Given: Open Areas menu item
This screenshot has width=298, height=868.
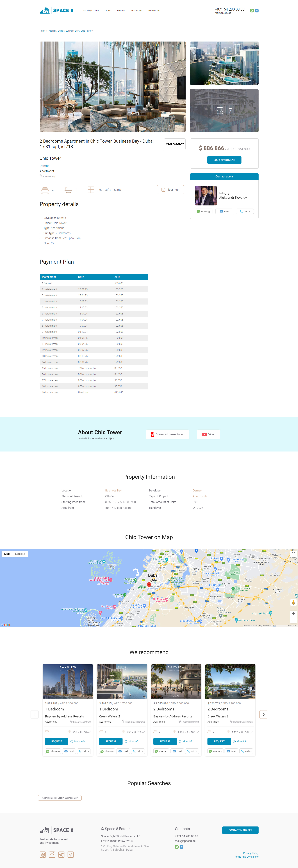Looking at the screenshot, I should coord(108,11).
